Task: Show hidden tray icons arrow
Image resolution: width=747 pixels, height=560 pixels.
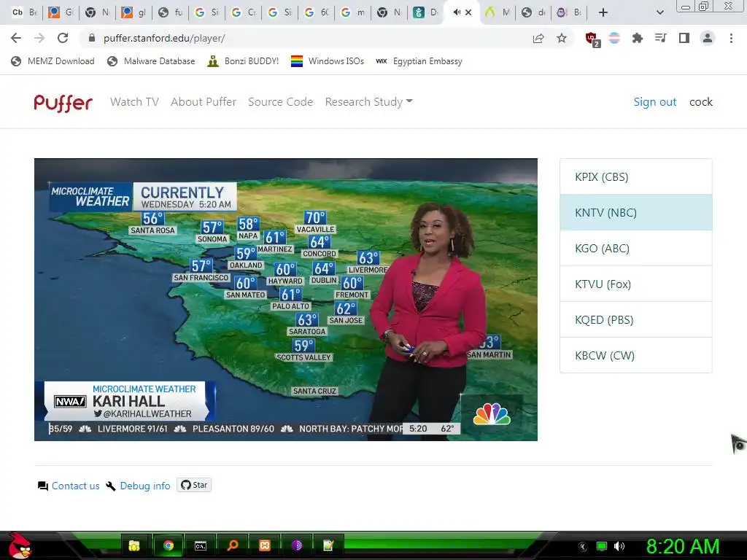Action: [583, 547]
